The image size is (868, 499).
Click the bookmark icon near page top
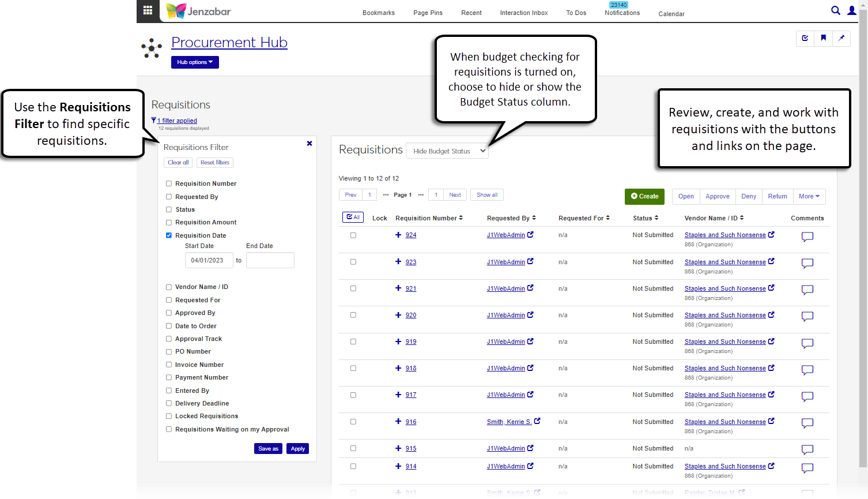click(x=823, y=38)
